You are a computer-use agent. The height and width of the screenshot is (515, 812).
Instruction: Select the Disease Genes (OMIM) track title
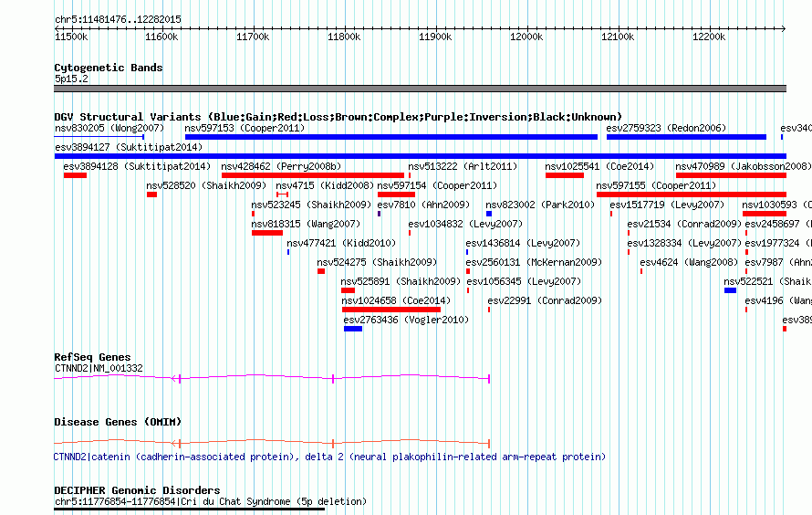tap(118, 422)
